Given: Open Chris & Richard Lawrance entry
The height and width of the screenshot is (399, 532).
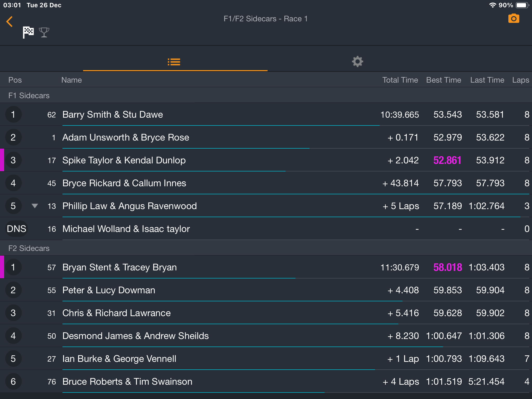Looking at the screenshot, I should [266, 313].
